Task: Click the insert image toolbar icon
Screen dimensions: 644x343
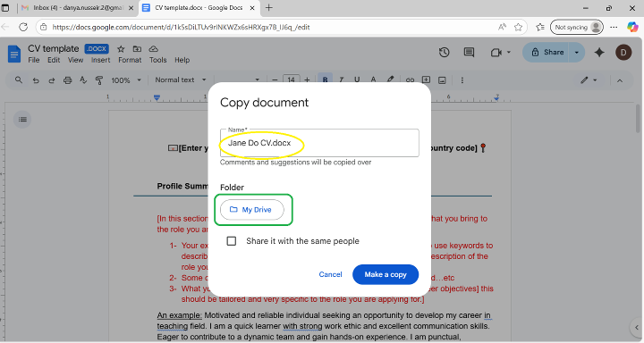Action: 442,80
